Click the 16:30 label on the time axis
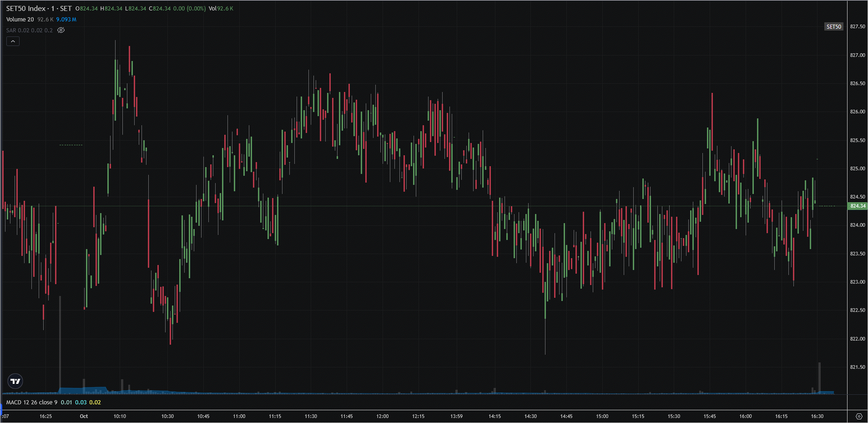This screenshot has width=868, height=423. pos(817,416)
